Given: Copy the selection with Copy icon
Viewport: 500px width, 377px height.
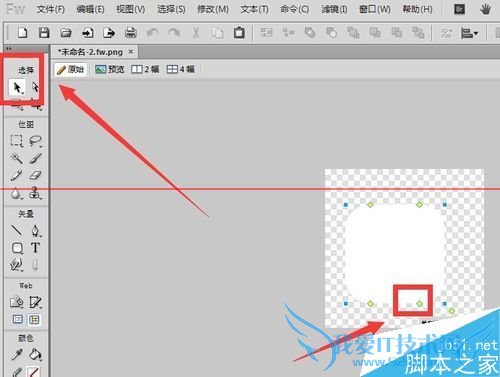Looking at the screenshot, I should click(217, 33).
